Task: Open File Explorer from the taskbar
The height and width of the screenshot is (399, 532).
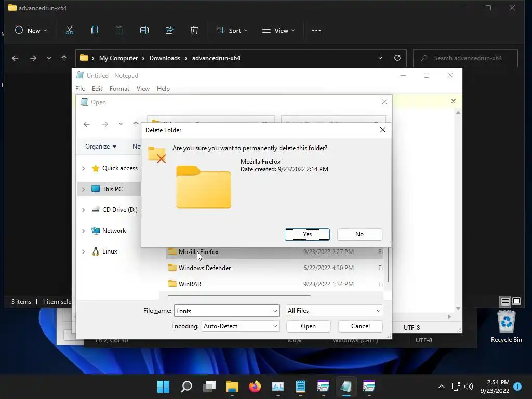Action: [232, 387]
